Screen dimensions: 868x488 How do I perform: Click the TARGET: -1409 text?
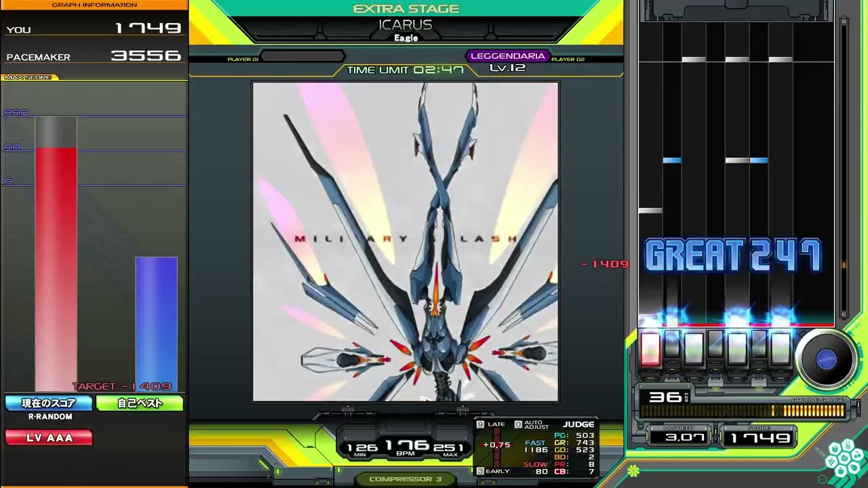(122, 386)
